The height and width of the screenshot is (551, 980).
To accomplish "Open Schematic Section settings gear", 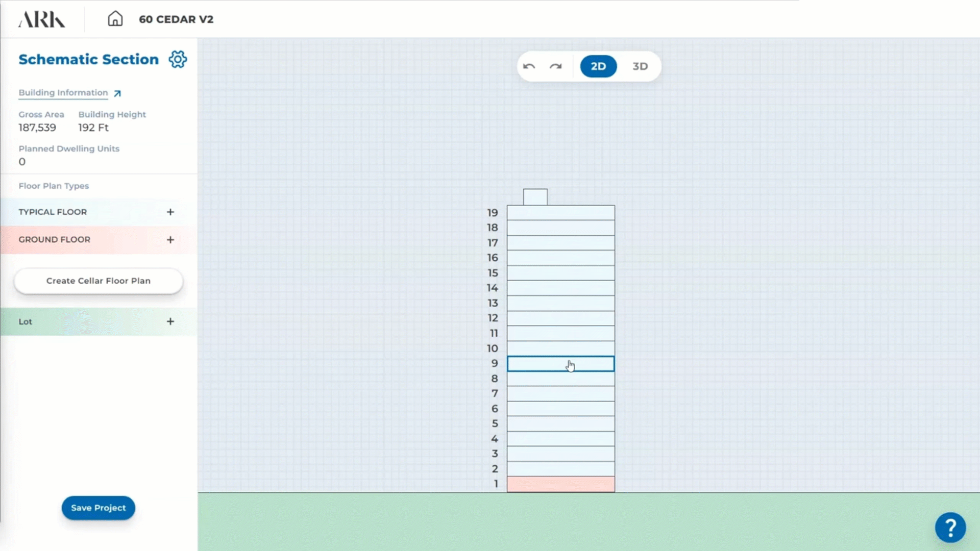I will click(178, 59).
